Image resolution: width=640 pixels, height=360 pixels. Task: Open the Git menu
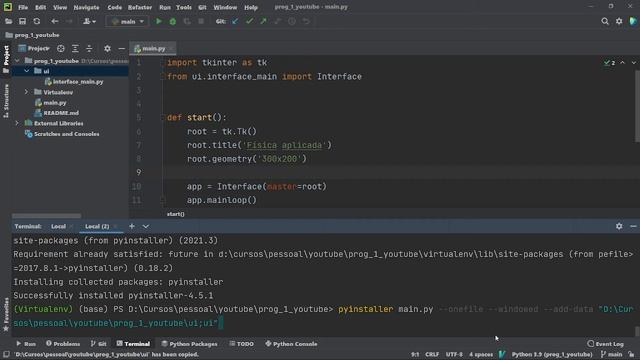coord(202,7)
